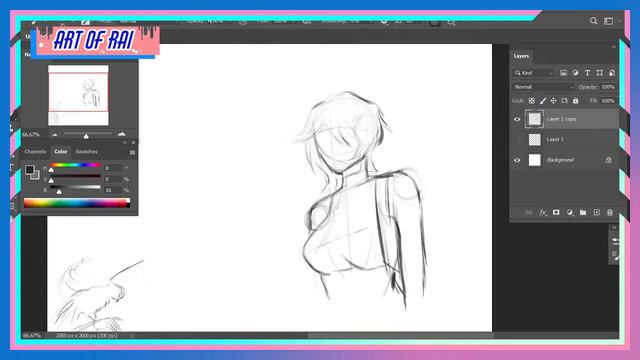Click the layer Fill 100% field

click(x=608, y=100)
